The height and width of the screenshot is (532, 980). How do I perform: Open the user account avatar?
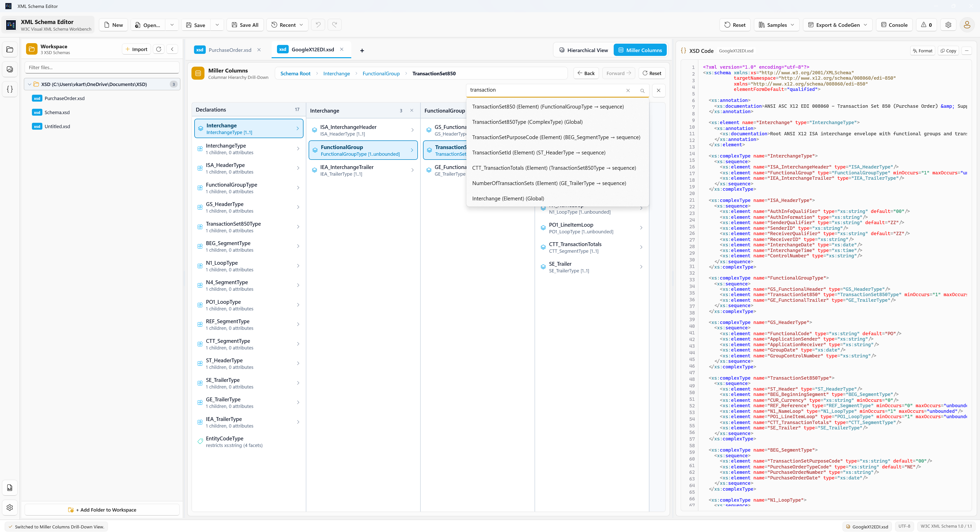click(967, 25)
